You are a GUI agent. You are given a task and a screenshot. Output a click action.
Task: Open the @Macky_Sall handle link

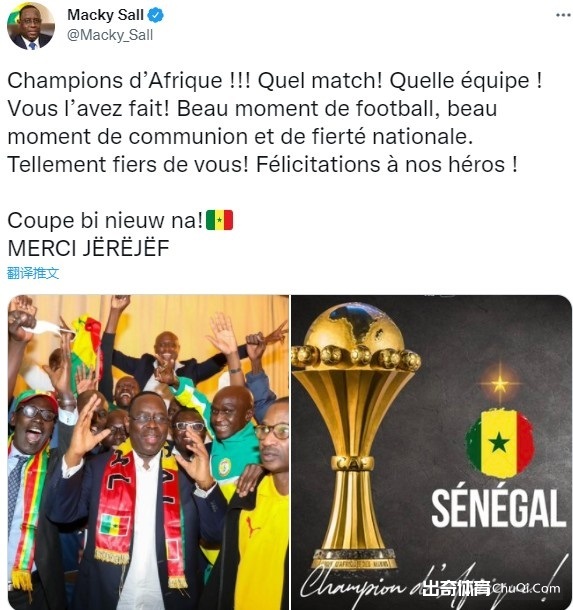[110, 35]
